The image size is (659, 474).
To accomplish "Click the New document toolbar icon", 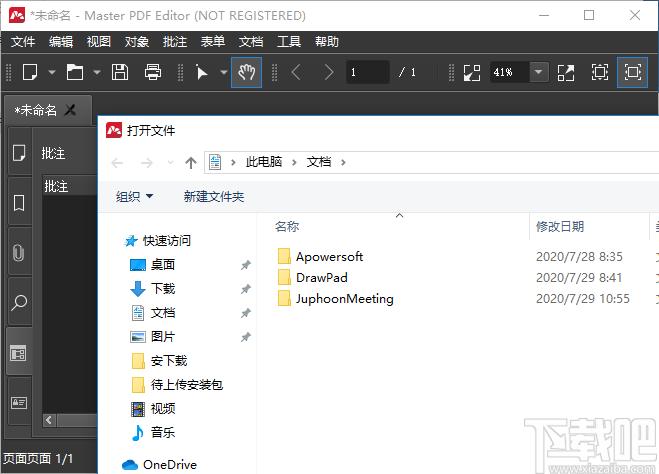I will 30,72.
